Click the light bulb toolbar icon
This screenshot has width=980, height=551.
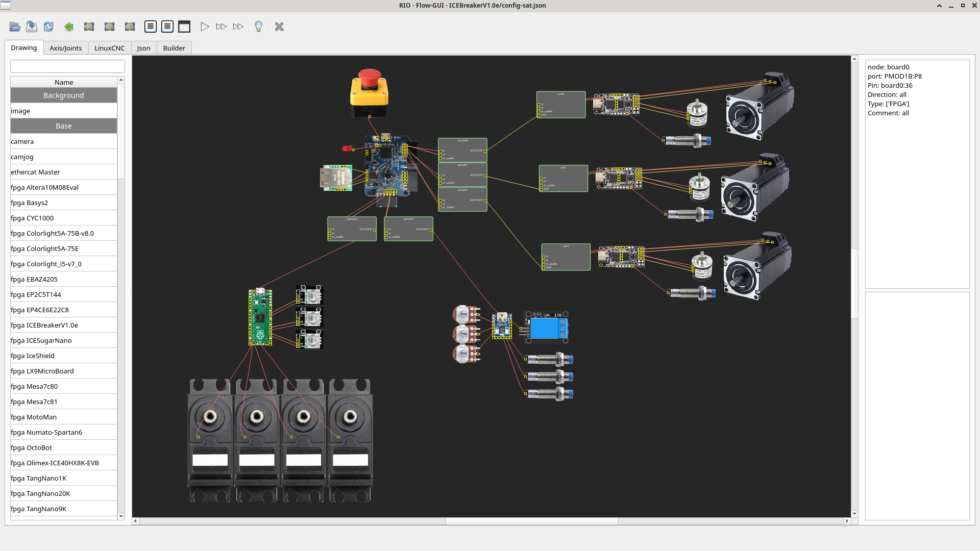[x=258, y=27]
